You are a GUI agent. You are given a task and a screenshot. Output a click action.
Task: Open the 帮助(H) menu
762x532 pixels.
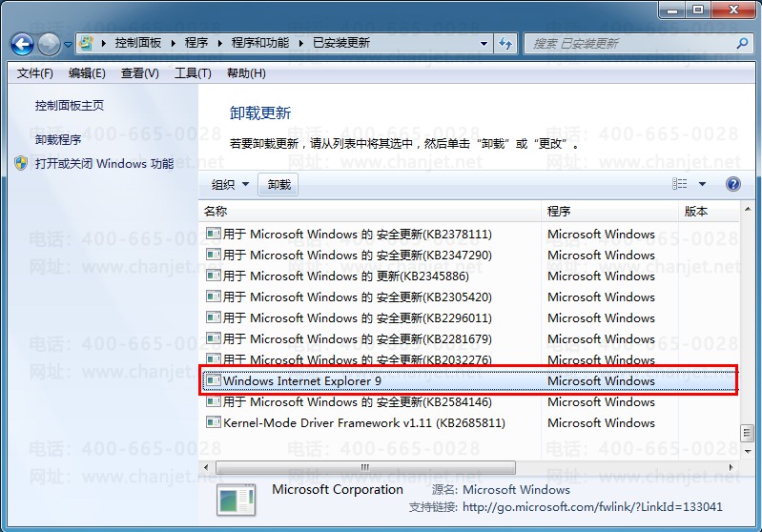(x=246, y=73)
